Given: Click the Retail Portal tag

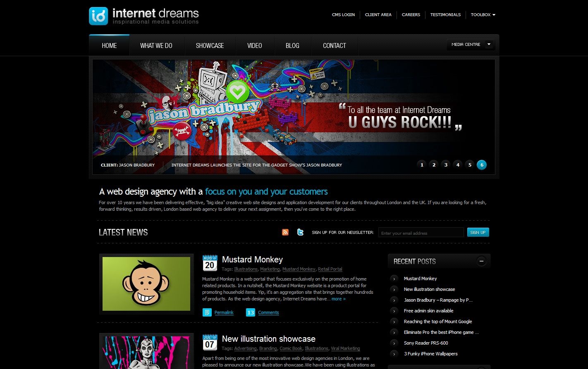Looking at the screenshot, I should point(330,269).
